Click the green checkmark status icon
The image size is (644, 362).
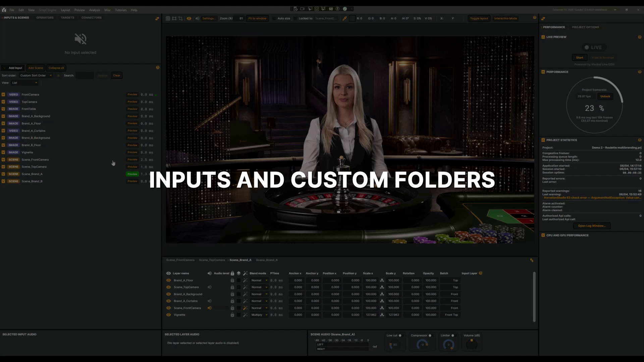pyautogui.click(x=345, y=9)
